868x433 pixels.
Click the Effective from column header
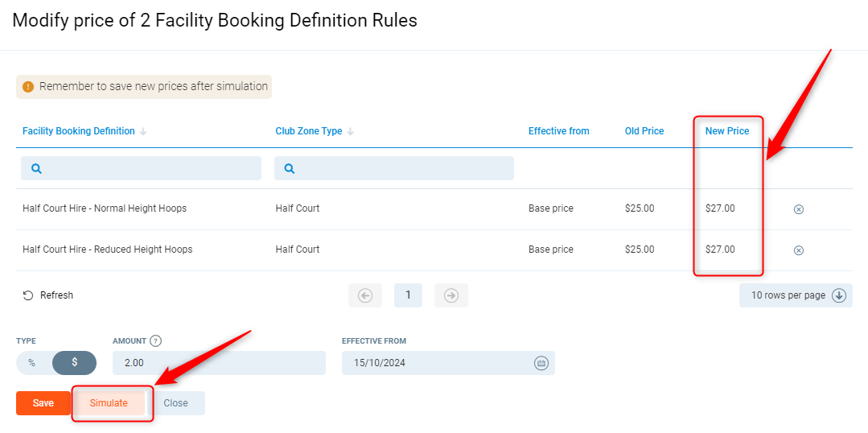[558, 131]
